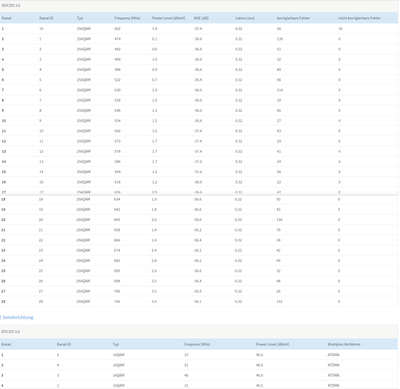Click Power Level (dBmV) header in downstream table
400x389 pixels.
click(x=169, y=18)
